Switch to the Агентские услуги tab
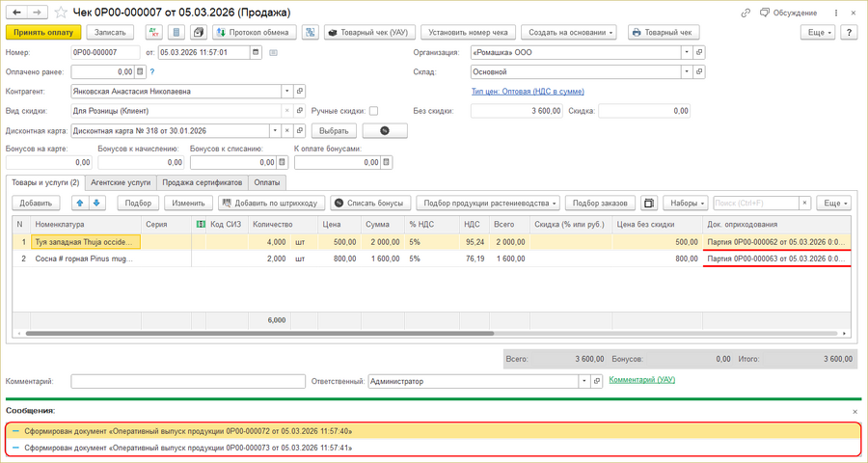 [x=121, y=181]
